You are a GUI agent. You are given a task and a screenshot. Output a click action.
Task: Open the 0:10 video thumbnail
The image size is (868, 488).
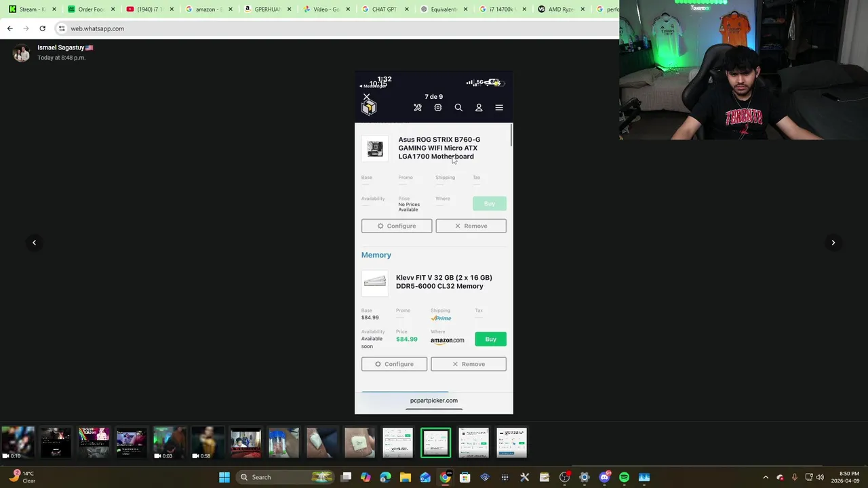18,443
